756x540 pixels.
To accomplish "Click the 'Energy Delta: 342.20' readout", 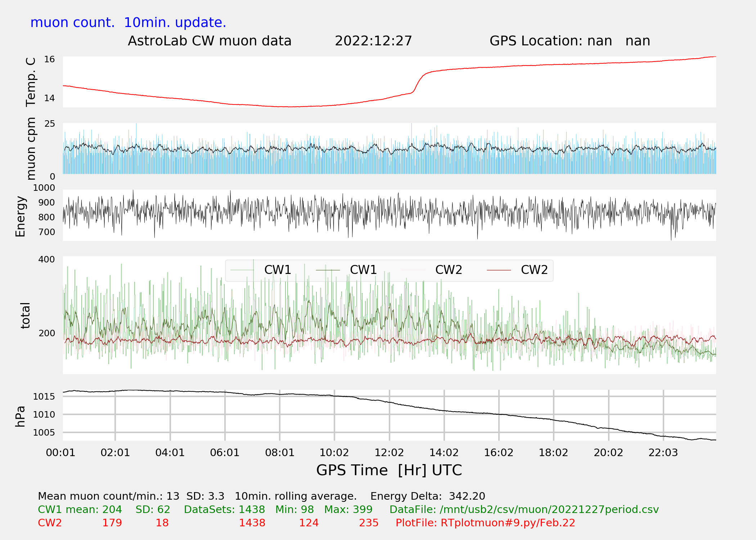I will click(428, 496).
